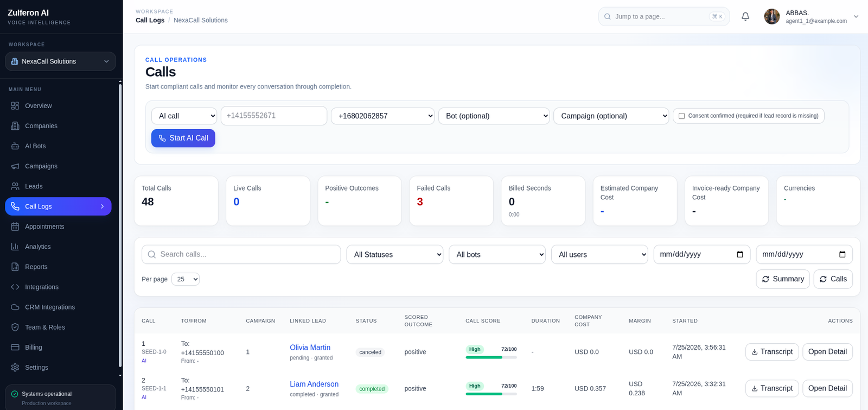Viewport: 868px width, 410px height.
Task: Open the All Statuses filter dropdown
Action: tap(395, 254)
